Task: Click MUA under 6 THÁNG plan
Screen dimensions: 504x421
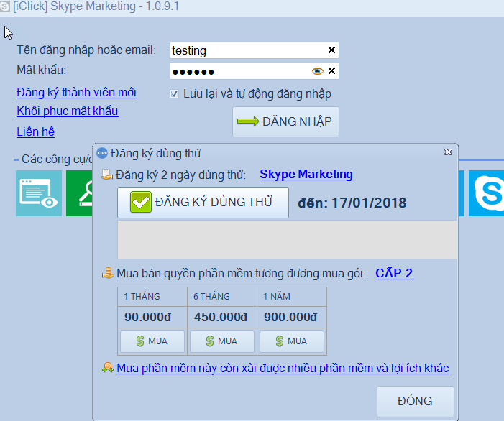Action: [222, 341]
